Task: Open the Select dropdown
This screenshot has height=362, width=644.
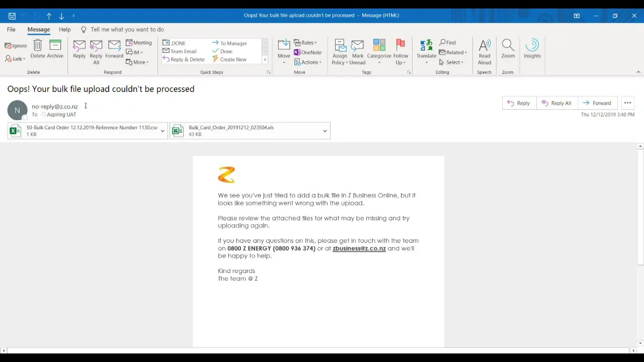Action: [451, 62]
